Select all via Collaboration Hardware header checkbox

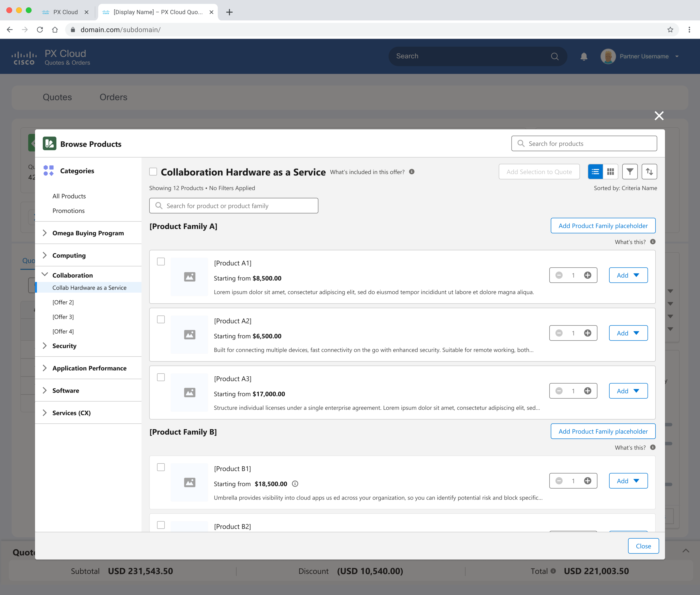153,172
